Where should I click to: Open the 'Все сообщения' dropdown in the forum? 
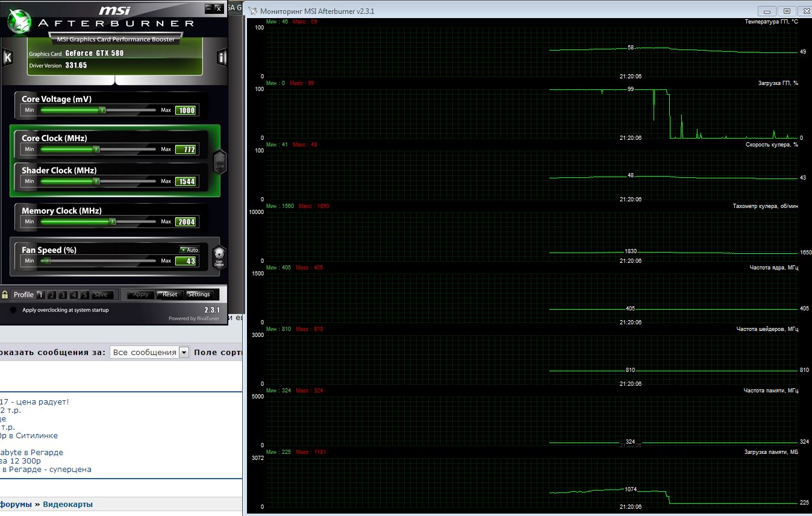pos(150,352)
